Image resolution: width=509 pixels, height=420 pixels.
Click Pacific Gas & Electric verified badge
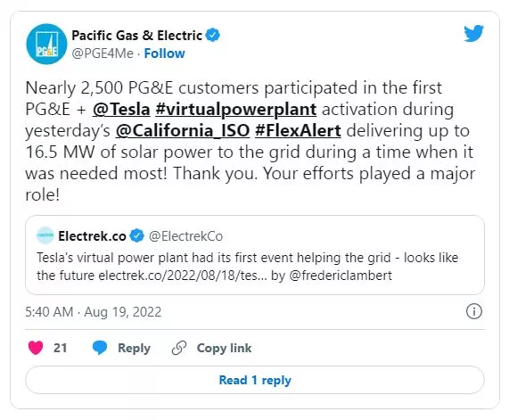click(x=213, y=35)
